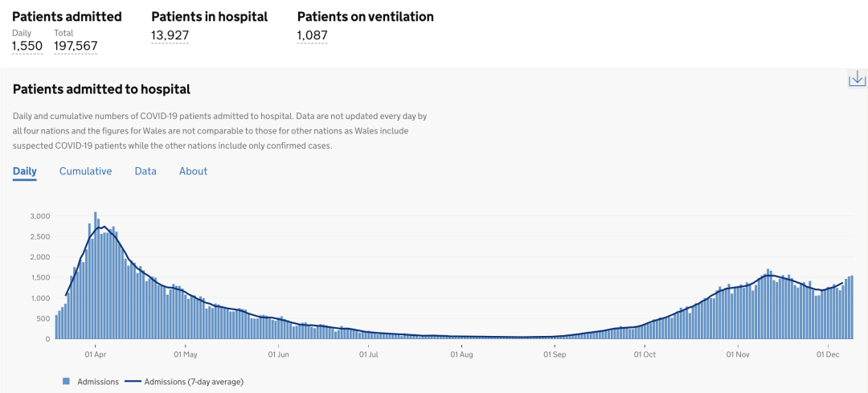Image resolution: width=868 pixels, height=393 pixels.
Task: Click the 01 Apr x-axis label
Action: [95, 354]
